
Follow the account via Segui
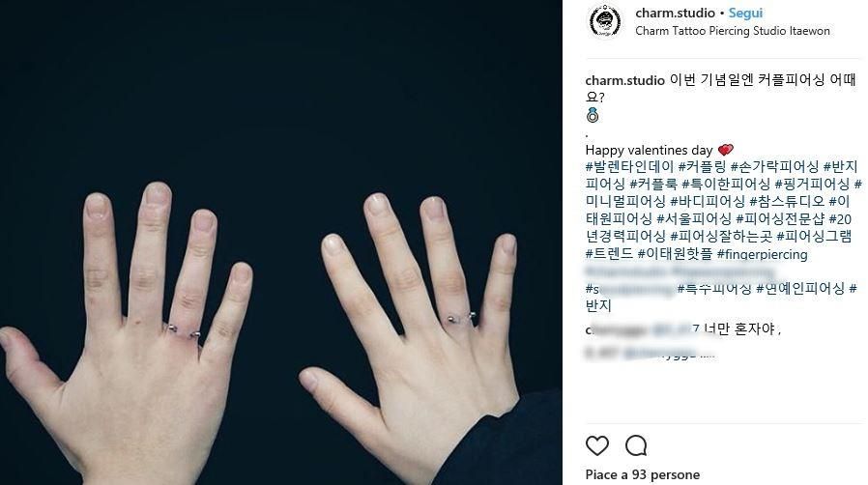745,13
